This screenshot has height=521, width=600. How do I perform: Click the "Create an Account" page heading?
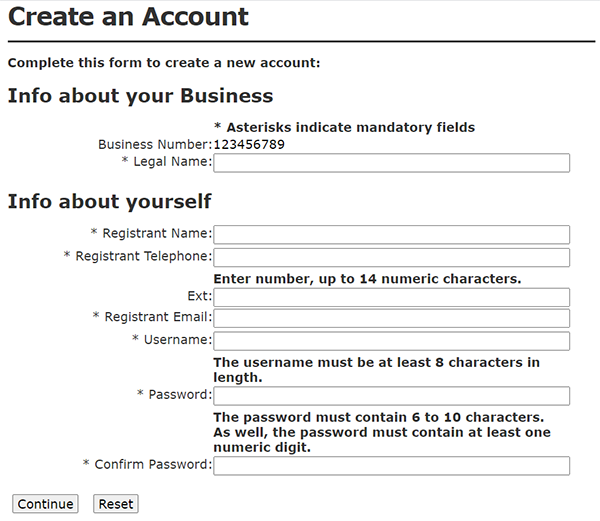[129, 18]
